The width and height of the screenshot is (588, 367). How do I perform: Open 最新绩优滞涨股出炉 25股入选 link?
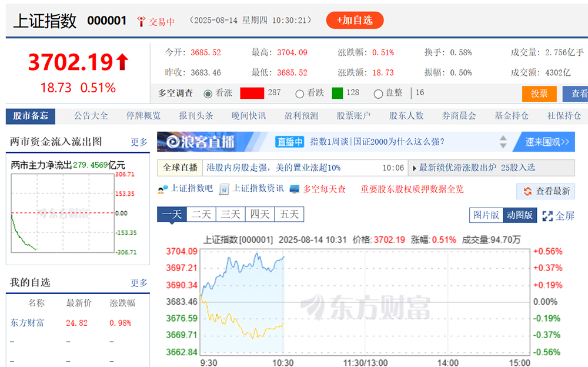tap(477, 168)
